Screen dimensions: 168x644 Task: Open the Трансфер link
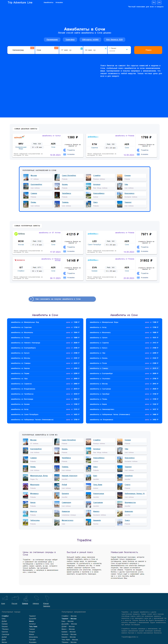[x=70, y=40]
